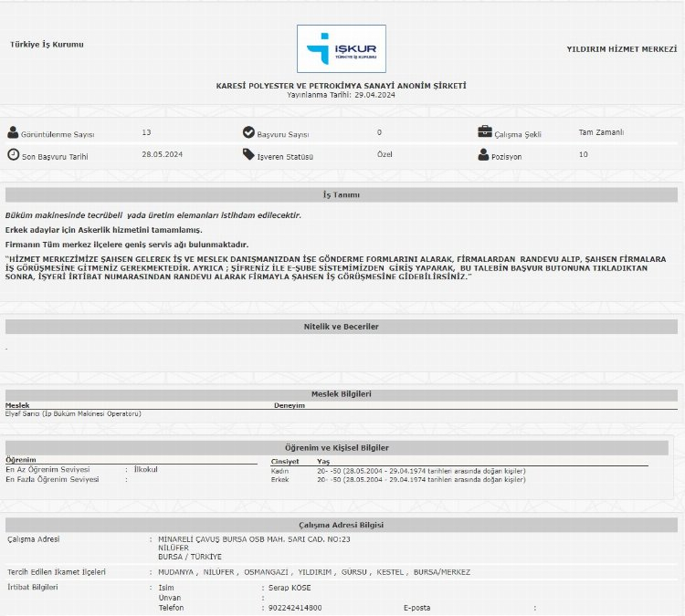Screen dimensions: 685x616
Task: Click the phone number 902242414800
Action: pyautogui.click(x=293, y=607)
